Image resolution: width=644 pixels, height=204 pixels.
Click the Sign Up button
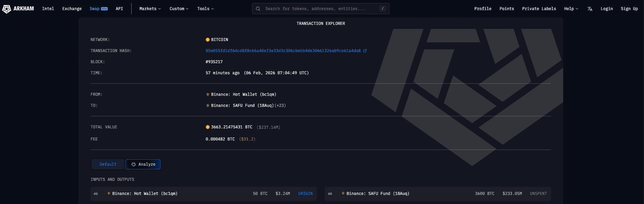click(629, 9)
